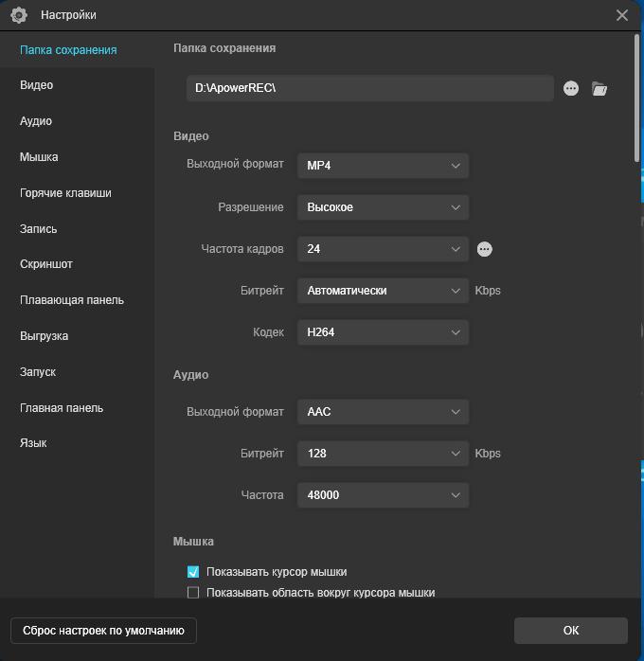644x661 pixels.
Task: Open audio Выходной формат AAC dropdown
Action: pos(383,412)
